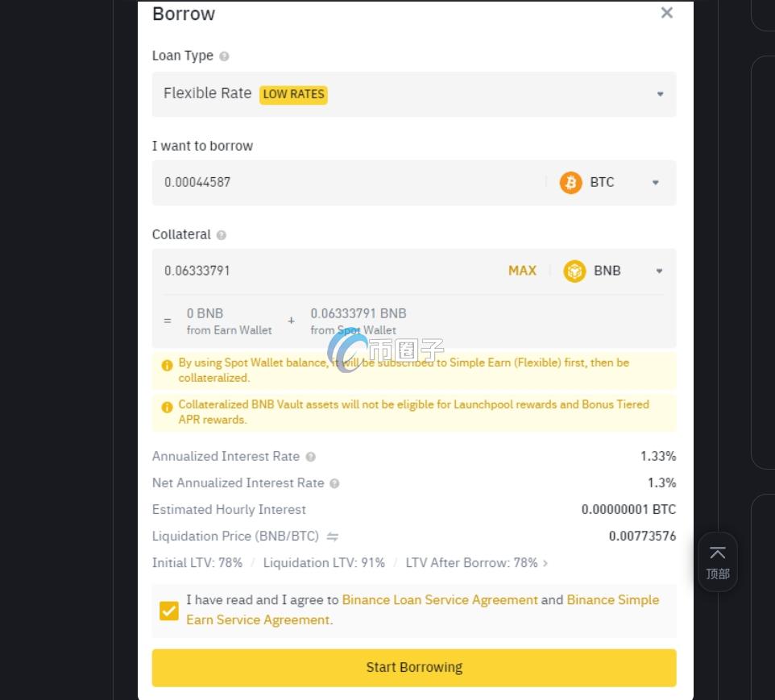The image size is (775, 700).
Task: Click the collateral amount input field
Action: (322, 271)
